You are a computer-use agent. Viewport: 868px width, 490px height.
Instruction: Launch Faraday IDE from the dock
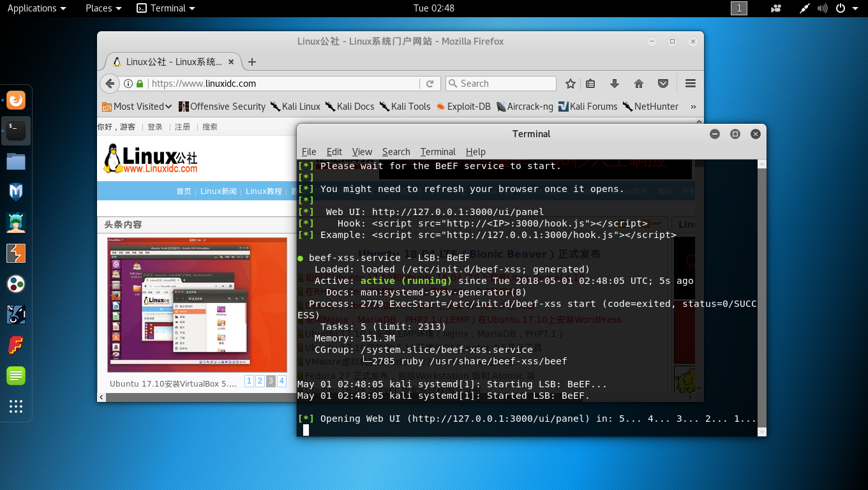tap(16, 345)
